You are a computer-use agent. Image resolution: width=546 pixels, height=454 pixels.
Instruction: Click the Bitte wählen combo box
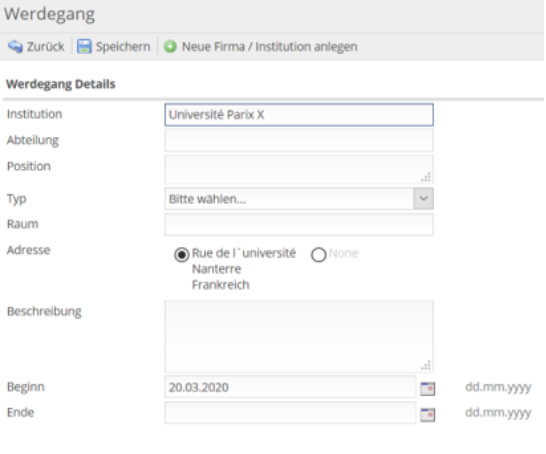299,198
